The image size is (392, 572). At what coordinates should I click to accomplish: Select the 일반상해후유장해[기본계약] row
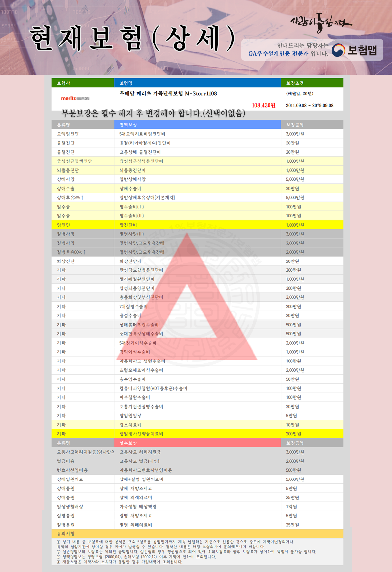(197, 198)
